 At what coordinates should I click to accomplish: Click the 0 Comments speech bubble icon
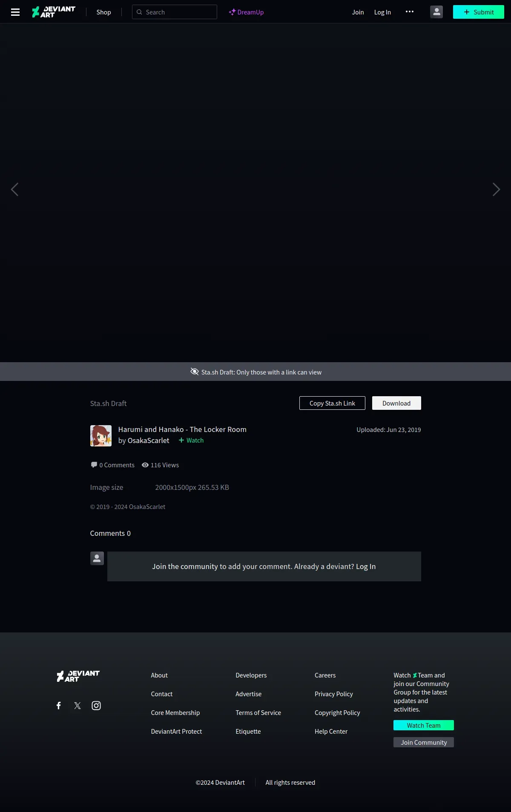94,465
